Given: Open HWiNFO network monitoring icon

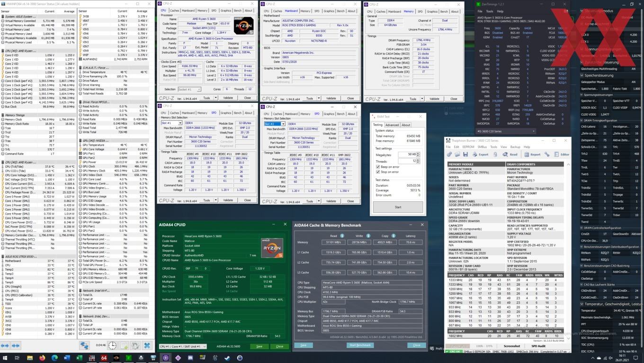Looking at the screenshot, I should pyautogui.click(x=84, y=345).
